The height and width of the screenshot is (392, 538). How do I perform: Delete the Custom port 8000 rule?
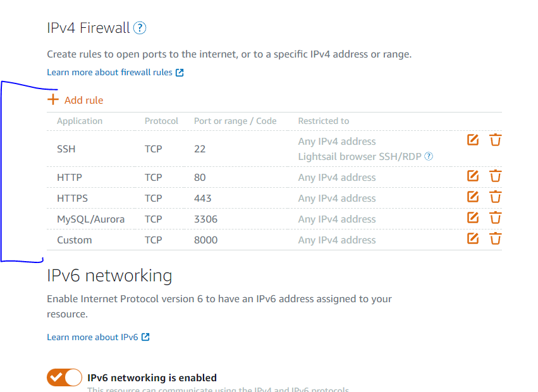[496, 239]
